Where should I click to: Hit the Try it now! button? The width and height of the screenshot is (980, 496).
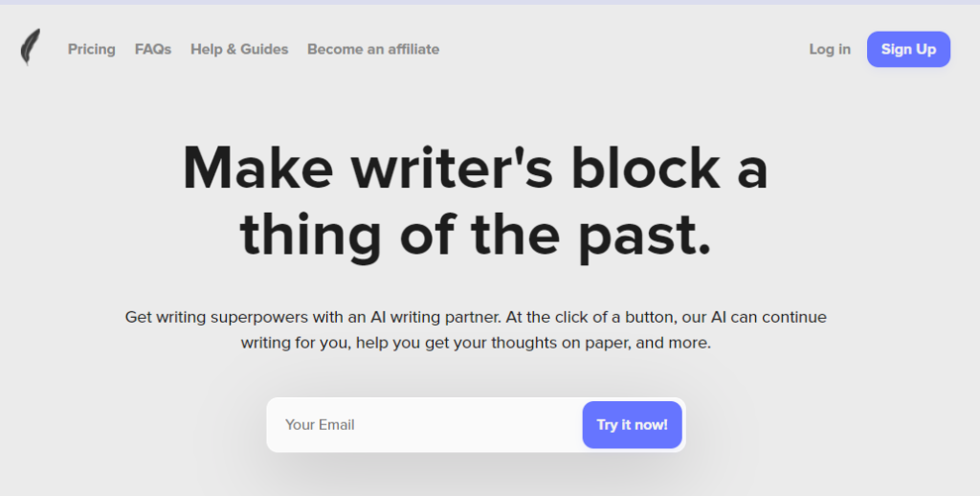point(632,424)
